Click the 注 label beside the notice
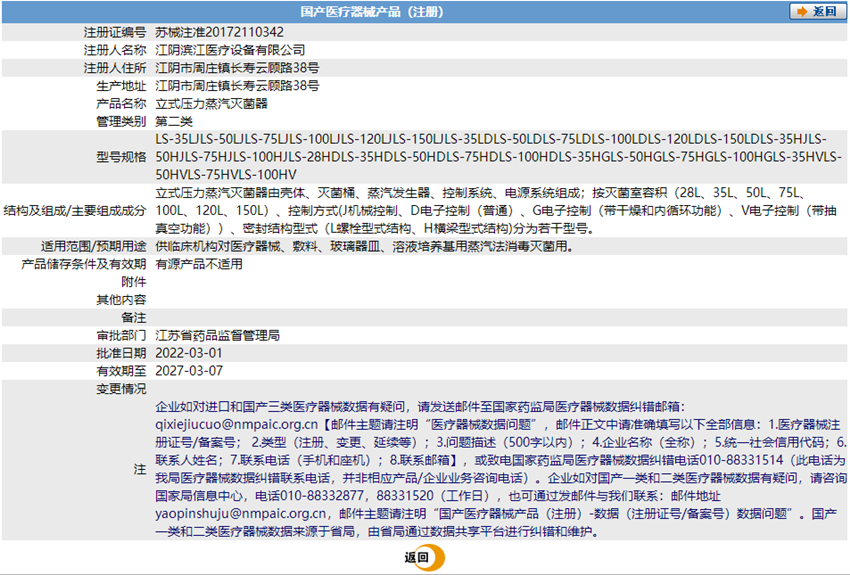This screenshot has height=575, width=850. (140, 469)
